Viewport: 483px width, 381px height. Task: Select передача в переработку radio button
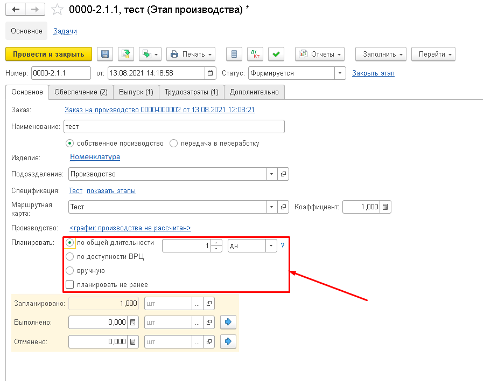point(173,143)
